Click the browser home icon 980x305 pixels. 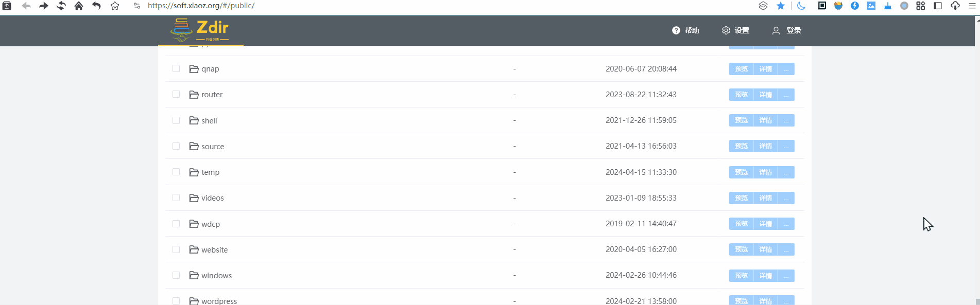click(x=79, y=6)
